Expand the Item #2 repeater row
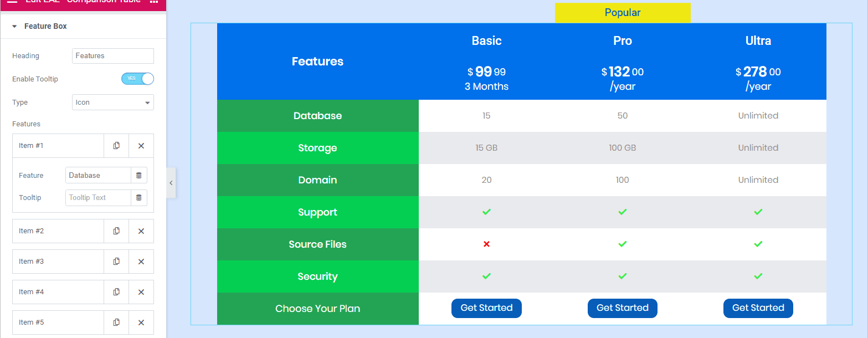The width and height of the screenshot is (868, 338). [58, 231]
